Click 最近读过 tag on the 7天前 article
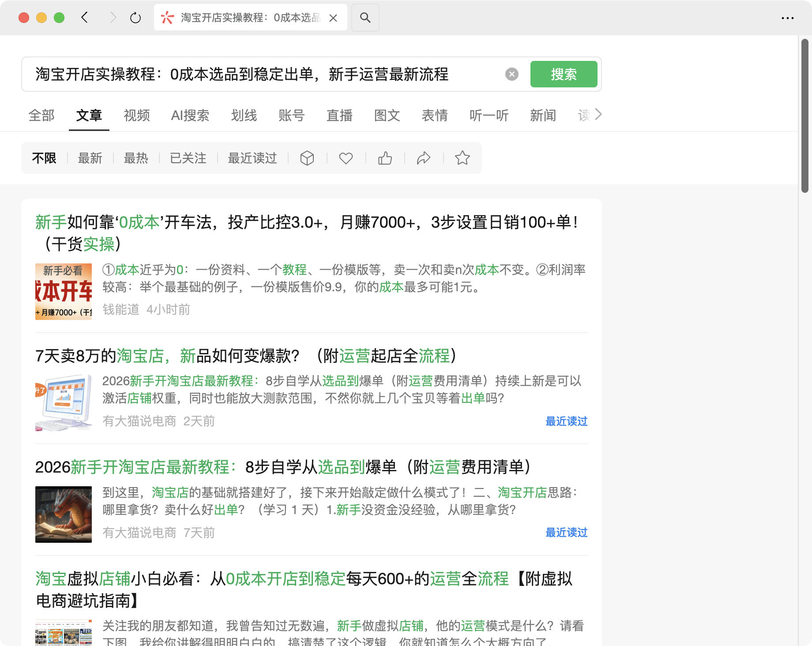812x646 pixels. [567, 533]
